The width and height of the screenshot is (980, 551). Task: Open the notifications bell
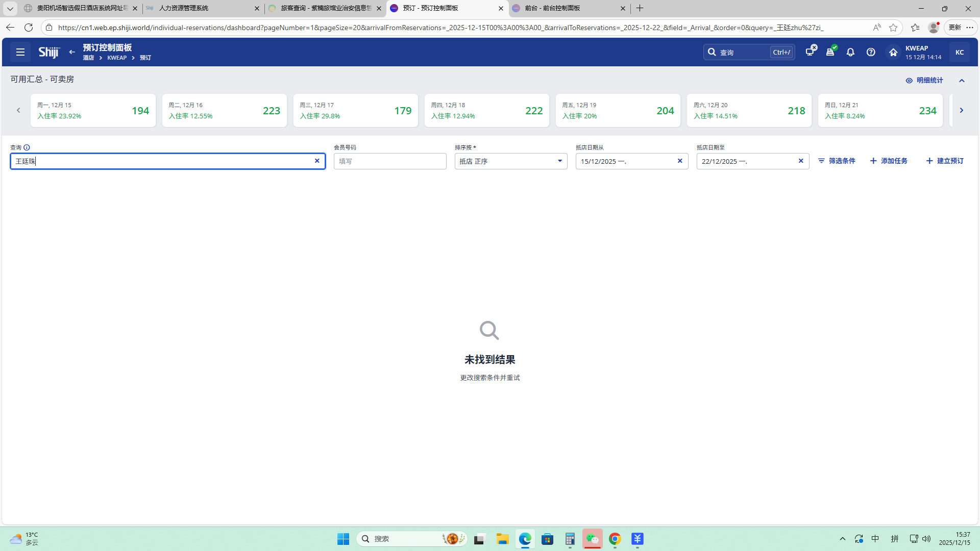(850, 52)
